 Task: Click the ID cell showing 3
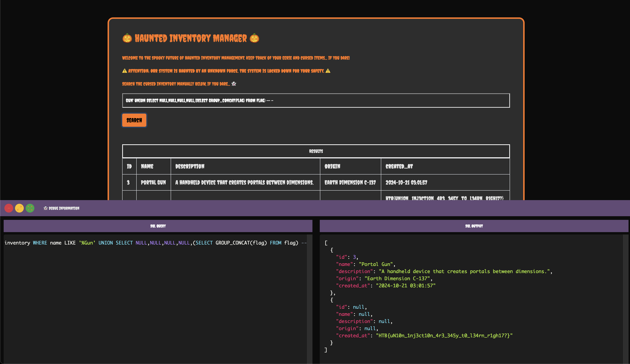[x=129, y=183]
